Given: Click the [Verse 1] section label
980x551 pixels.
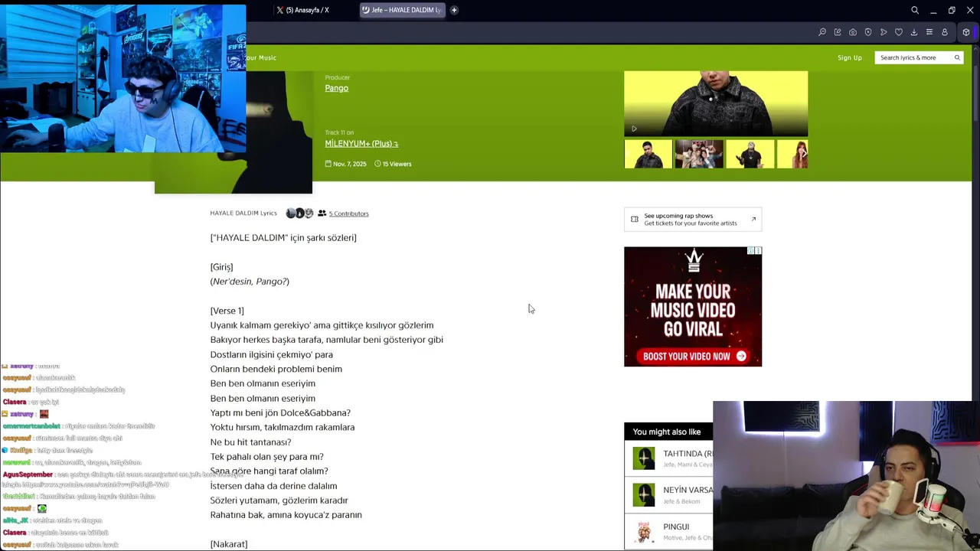Looking at the screenshot, I should click(x=227, y=311).
